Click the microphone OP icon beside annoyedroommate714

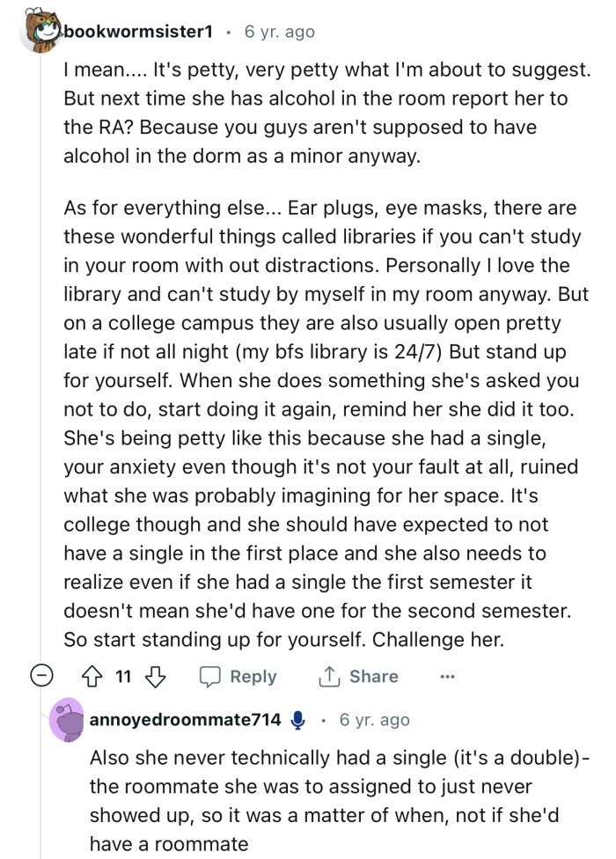(x=297, y=720)
